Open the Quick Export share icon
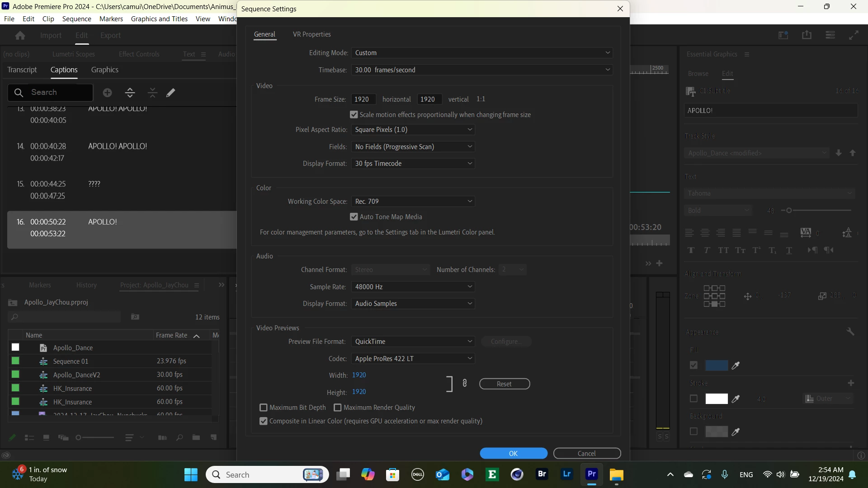 (807, 35)
